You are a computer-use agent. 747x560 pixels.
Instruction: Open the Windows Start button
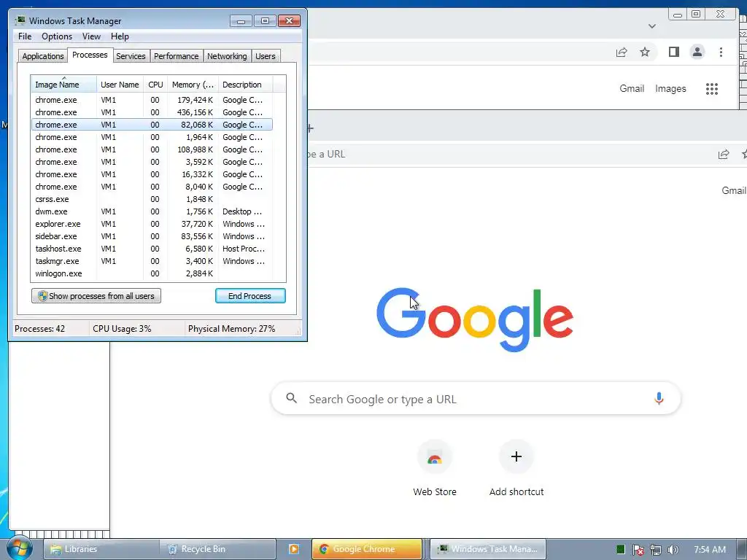(18, 549)
